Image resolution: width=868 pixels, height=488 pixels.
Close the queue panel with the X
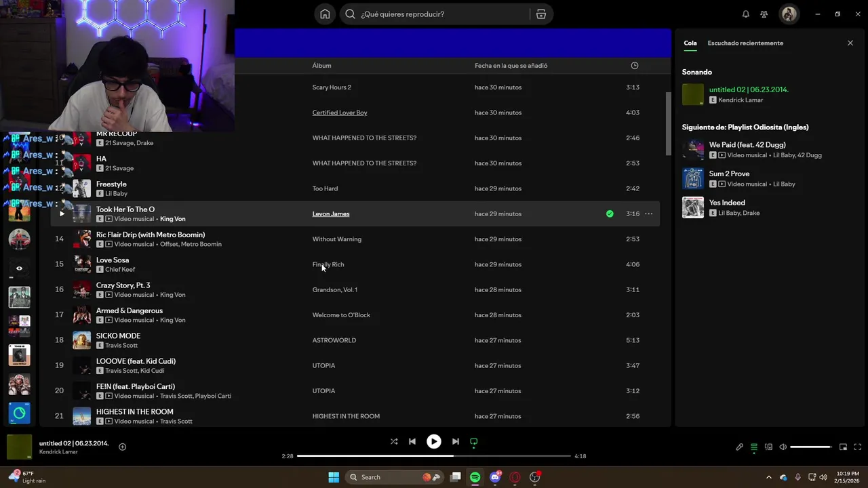tap(850, 43)
